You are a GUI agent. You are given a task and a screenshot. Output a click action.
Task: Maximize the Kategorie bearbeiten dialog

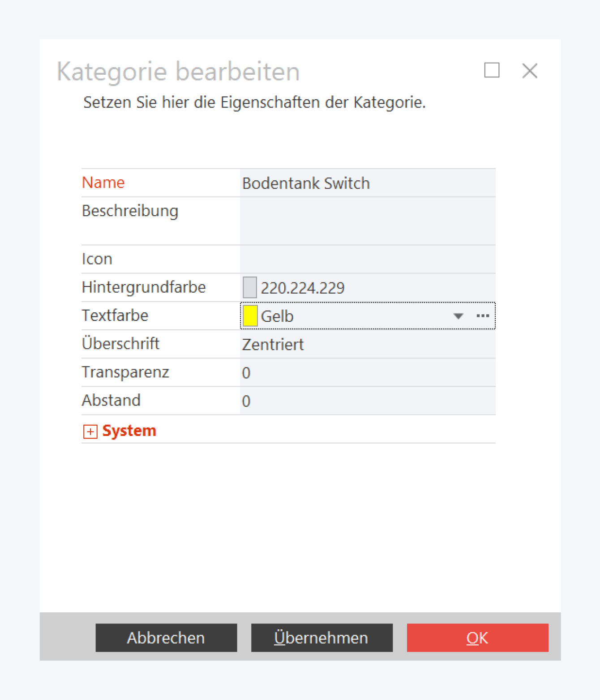tap(492, 70)
